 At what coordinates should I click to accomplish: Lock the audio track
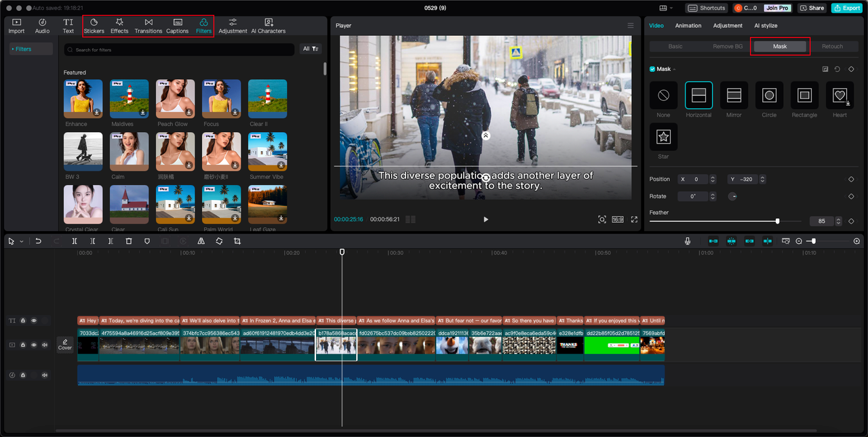23,375
